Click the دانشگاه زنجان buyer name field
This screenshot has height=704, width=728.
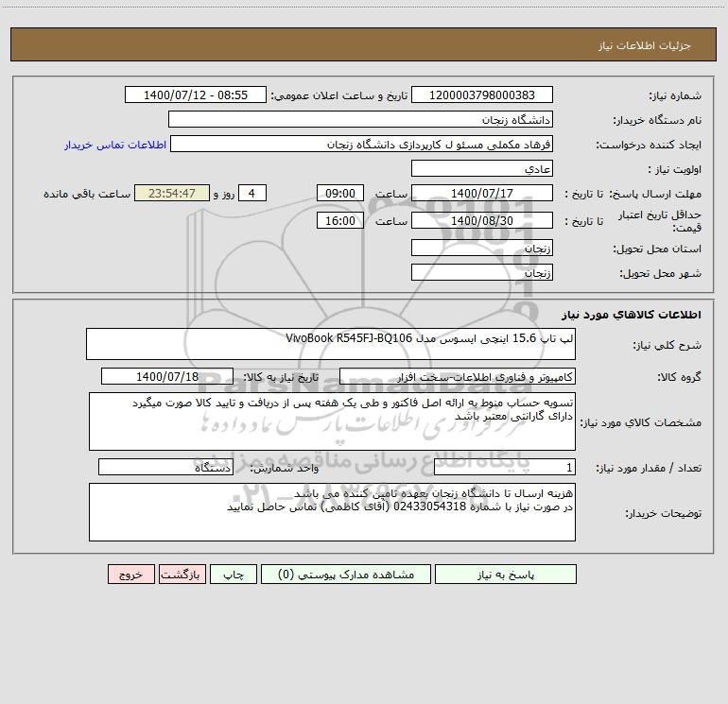pyautogui.click(x=360, y=119)
